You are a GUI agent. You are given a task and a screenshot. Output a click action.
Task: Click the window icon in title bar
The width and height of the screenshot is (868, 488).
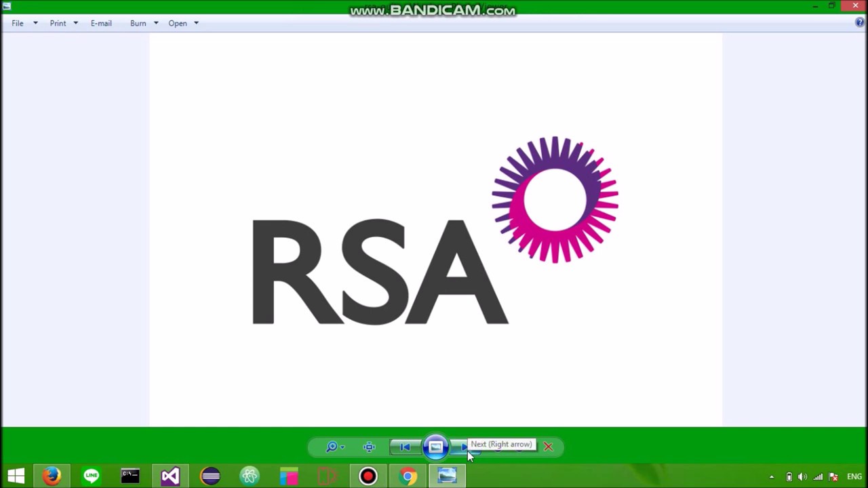(x=6, y=6)
